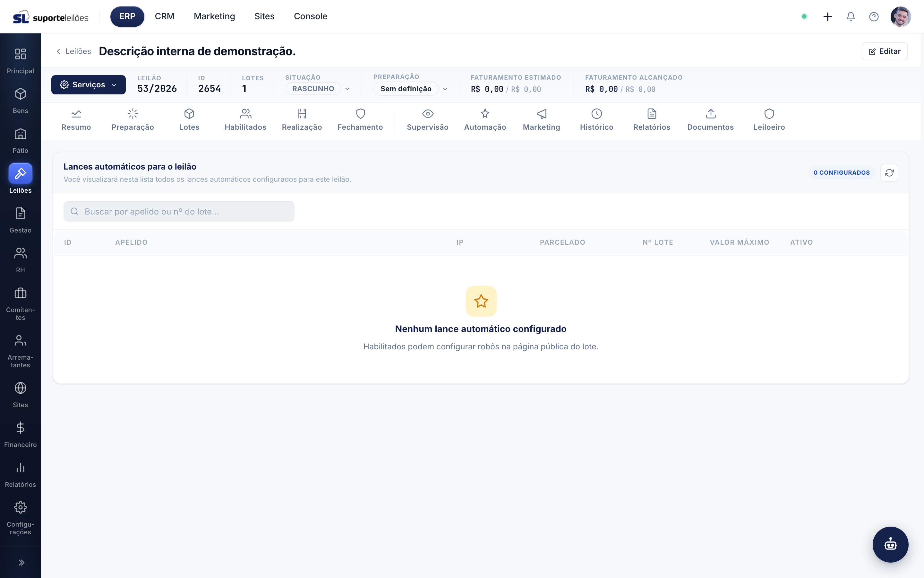
Task: Open the Marketing module in top navigation
Action: point(214,16)
